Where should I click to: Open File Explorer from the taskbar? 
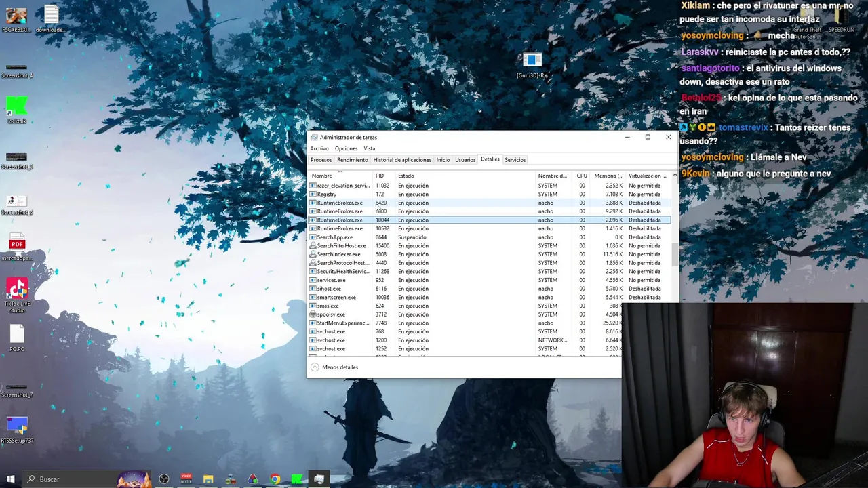coord(208,479)
